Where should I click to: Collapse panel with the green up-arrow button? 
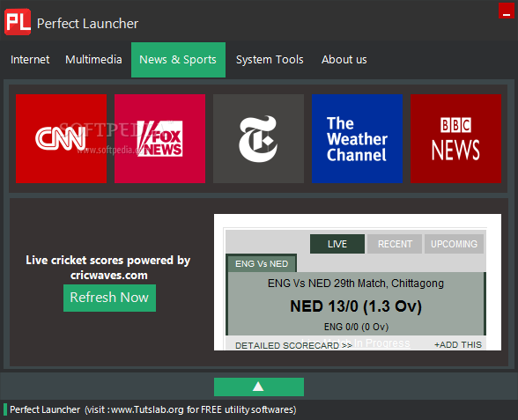[x=259, y=387]
